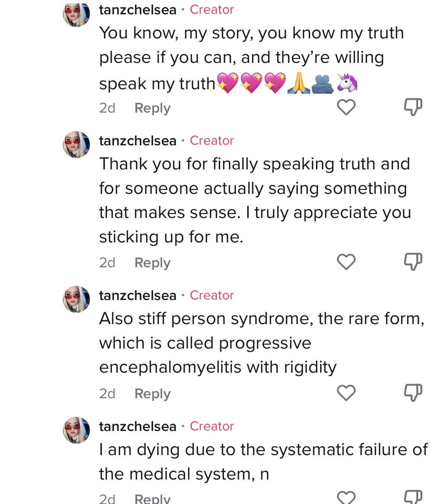Reply to the 'speak my truth' comment
Screen dimensions: 440x504
[152, 108]
